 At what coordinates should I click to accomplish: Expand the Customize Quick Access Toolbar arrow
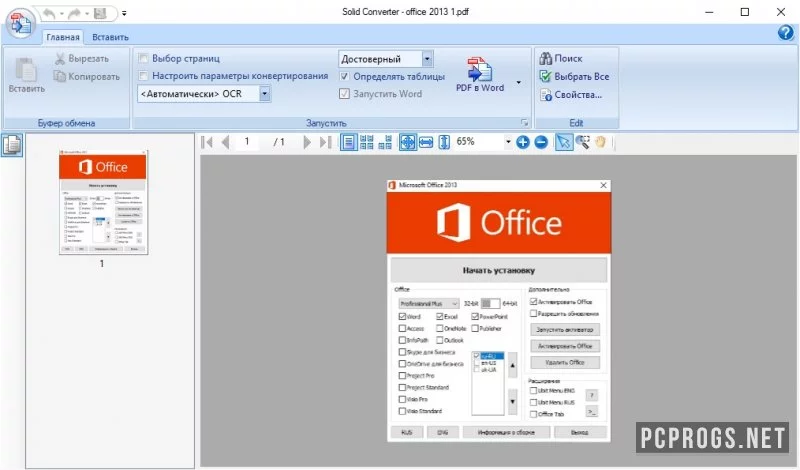(124, 14)
